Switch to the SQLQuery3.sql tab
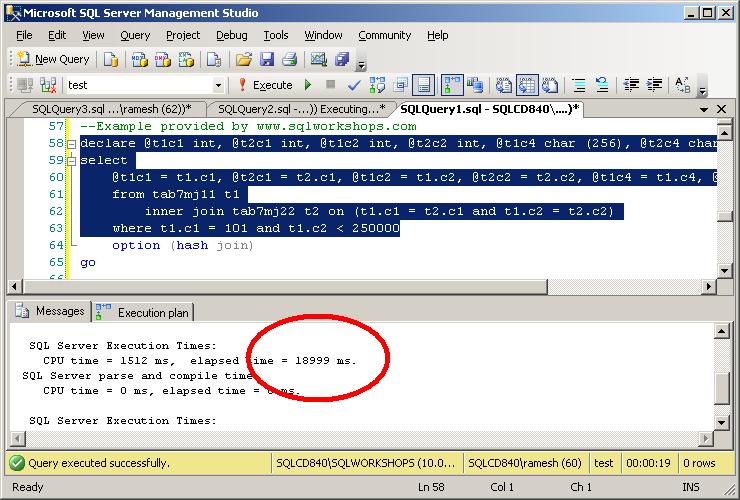 111,109
